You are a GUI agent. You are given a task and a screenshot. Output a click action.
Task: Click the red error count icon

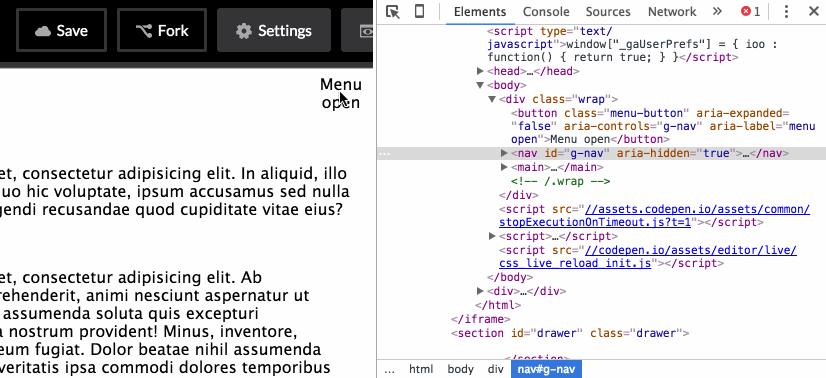pyautogui.click(x=746, y=11)
